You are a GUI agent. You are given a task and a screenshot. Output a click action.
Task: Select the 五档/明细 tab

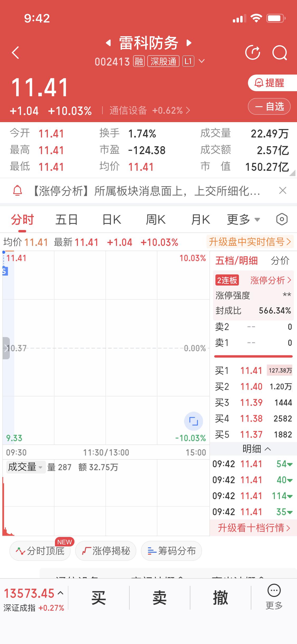237,261
